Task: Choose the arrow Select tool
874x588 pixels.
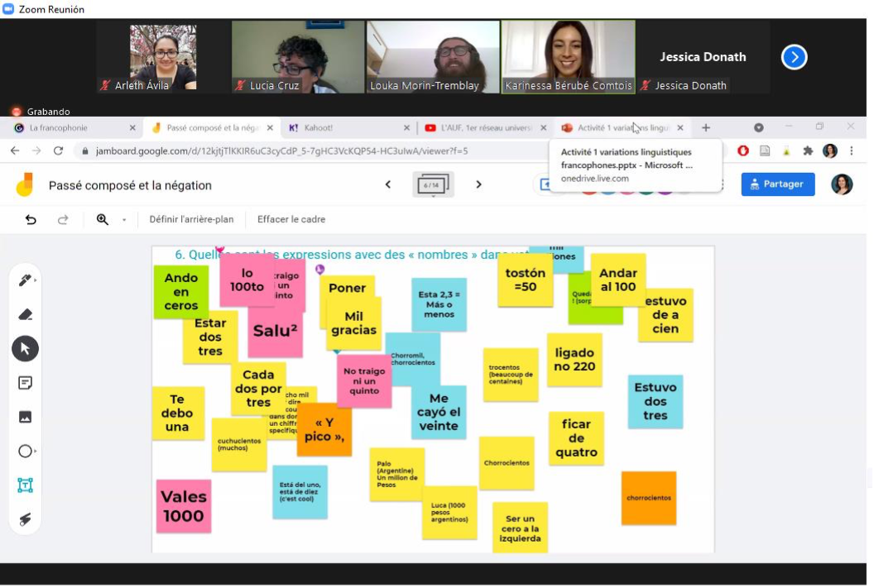Action: coord(25,349)
